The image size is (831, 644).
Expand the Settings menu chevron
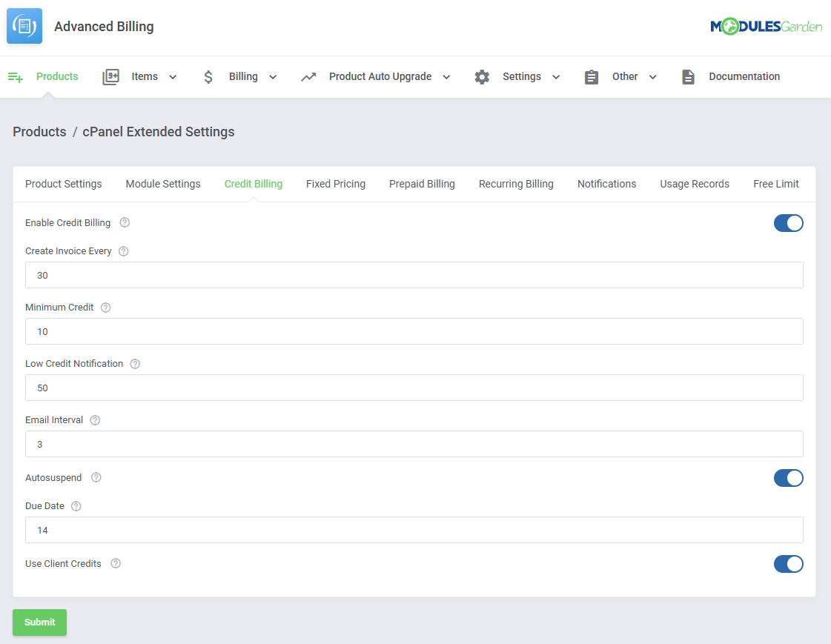click(556, 77)
